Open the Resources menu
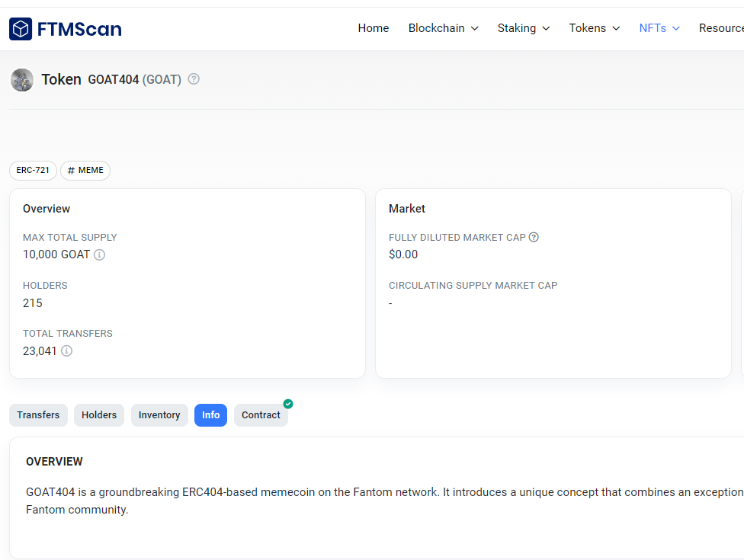 tap(721, 28)
